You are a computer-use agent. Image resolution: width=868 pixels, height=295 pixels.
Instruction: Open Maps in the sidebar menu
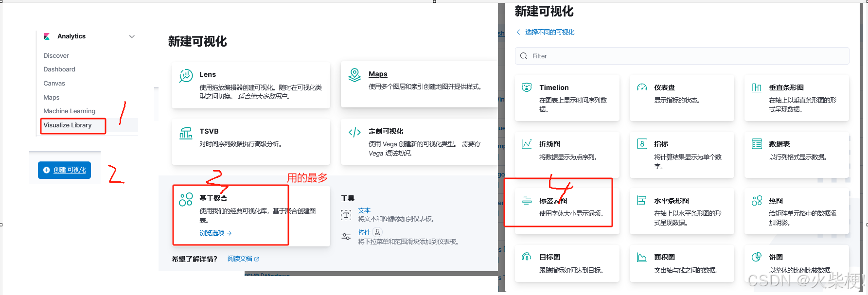[51, 97]
